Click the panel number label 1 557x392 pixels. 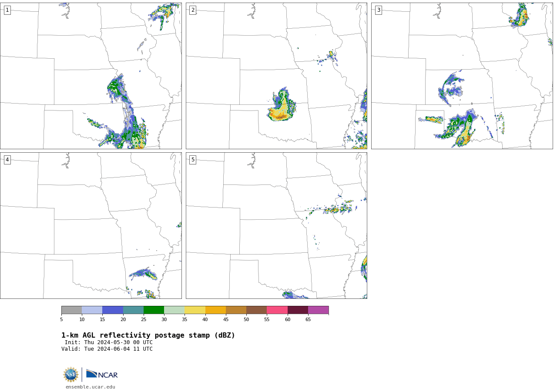pos(7,10)
